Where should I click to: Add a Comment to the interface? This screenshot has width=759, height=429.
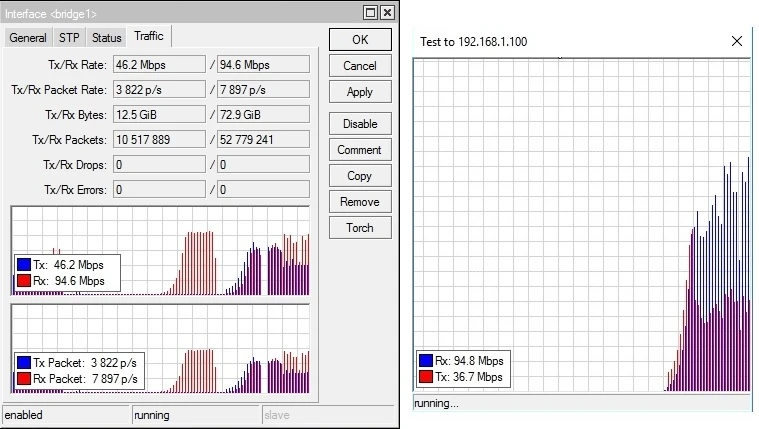[x=359, y=150]
